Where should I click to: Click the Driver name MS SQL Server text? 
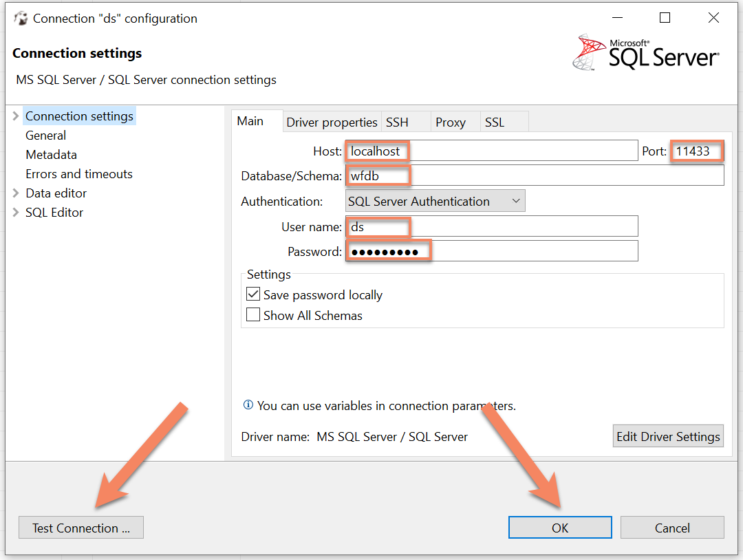[x=392, y=437]
